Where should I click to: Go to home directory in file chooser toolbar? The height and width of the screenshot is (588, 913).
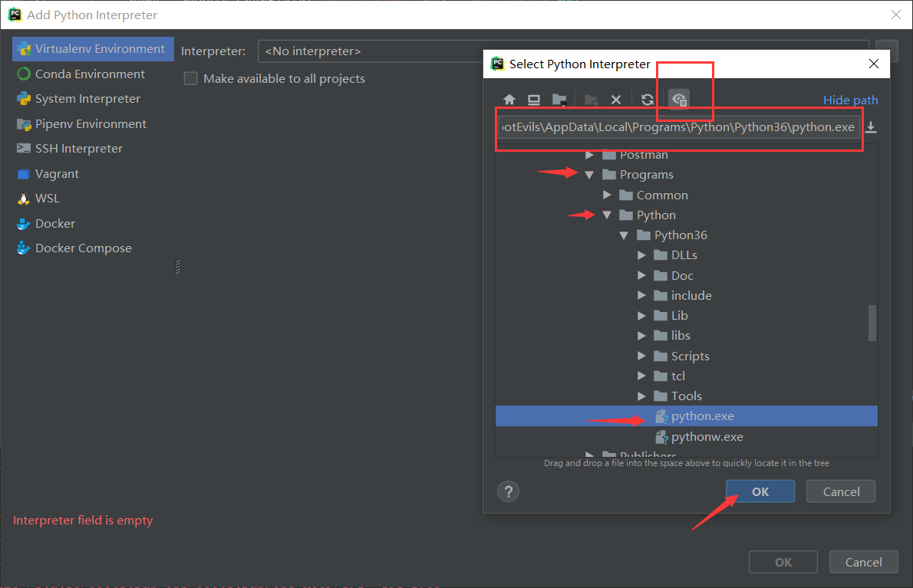point(509,100)
